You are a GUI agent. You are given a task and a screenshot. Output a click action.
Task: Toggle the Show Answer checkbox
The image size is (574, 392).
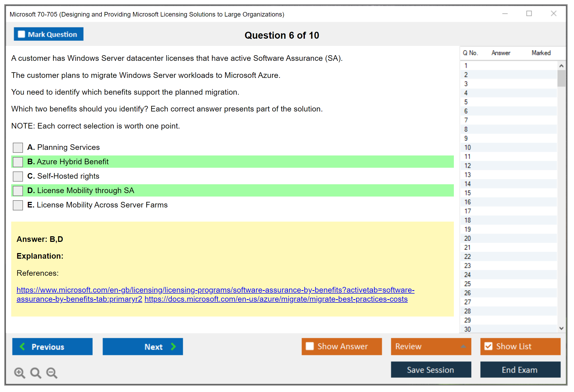(310, 346)
